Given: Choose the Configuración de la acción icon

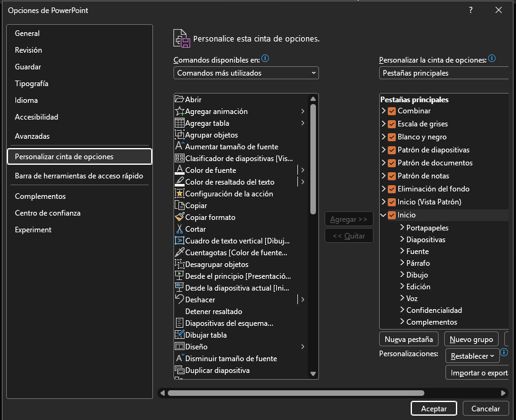Looking at the screenshot, I should tap(180, 193).
